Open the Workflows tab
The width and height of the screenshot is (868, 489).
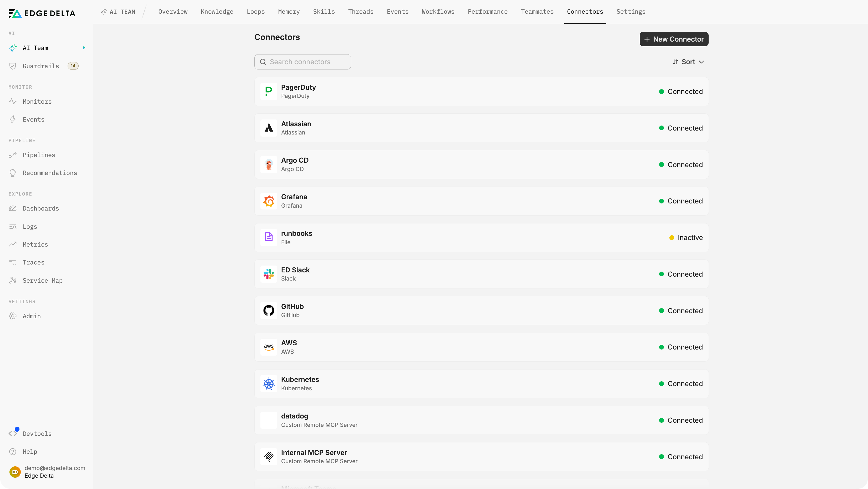(438, 12)
